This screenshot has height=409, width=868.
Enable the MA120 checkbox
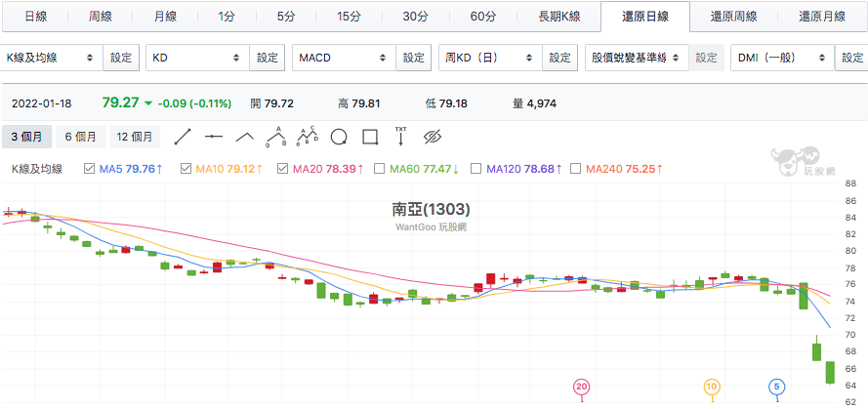[475, 169]
